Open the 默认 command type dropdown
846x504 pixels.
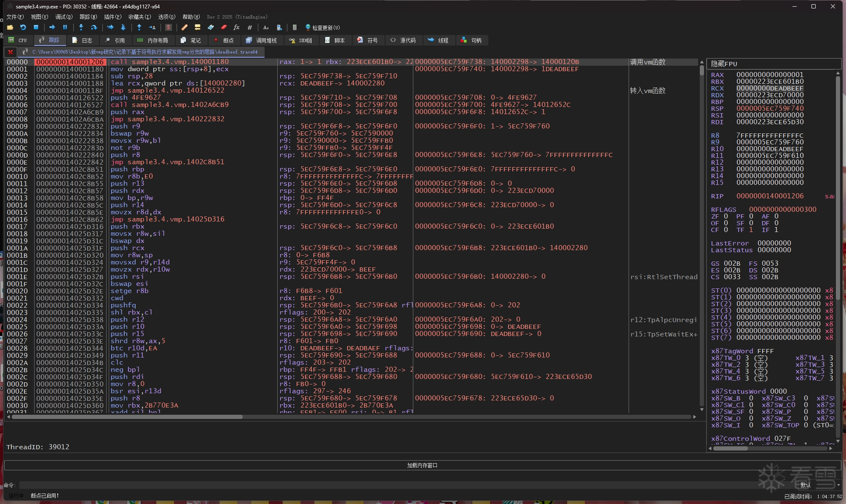pyautogui.click(x=821, y=485)
